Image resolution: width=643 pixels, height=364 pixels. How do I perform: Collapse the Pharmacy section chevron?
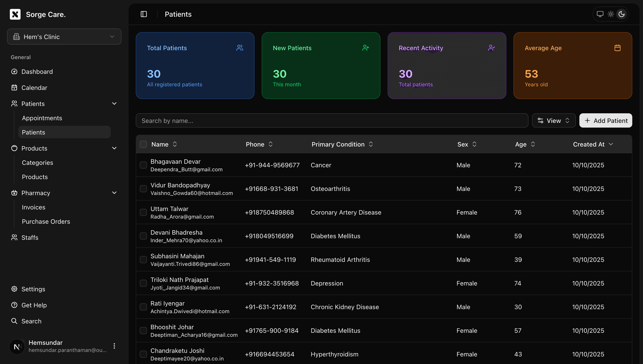(x=114, y=193)
